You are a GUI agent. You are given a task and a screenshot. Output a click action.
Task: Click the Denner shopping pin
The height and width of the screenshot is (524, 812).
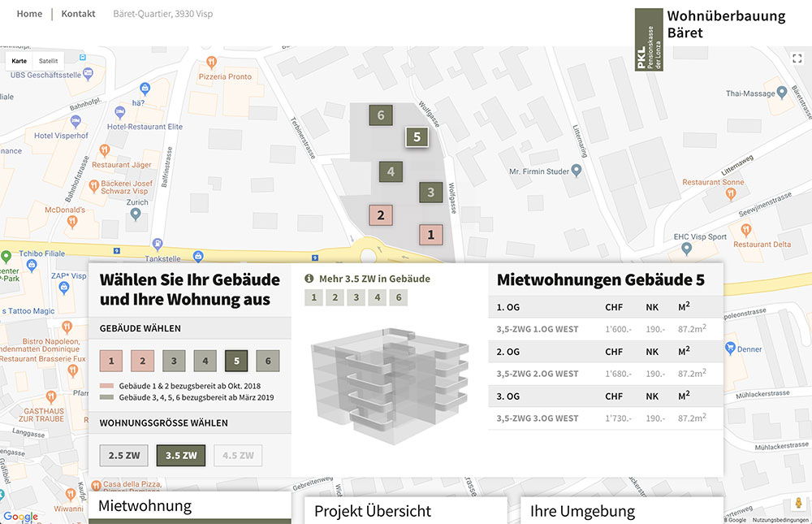tap(729, 349)
